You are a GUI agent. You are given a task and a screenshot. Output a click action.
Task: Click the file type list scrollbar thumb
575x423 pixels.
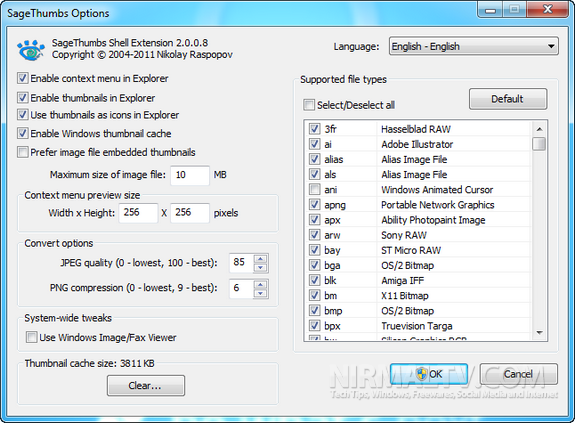[x=539, y=144]
